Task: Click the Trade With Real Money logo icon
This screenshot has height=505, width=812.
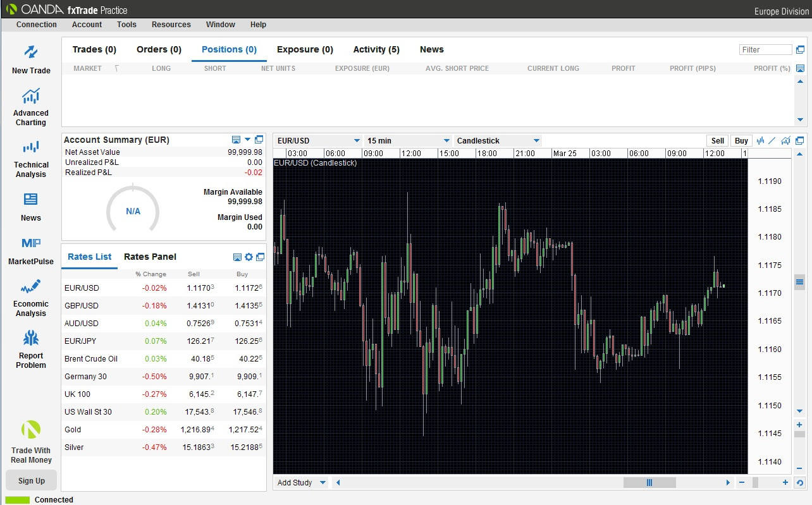Action: click(x=31, y=430)
